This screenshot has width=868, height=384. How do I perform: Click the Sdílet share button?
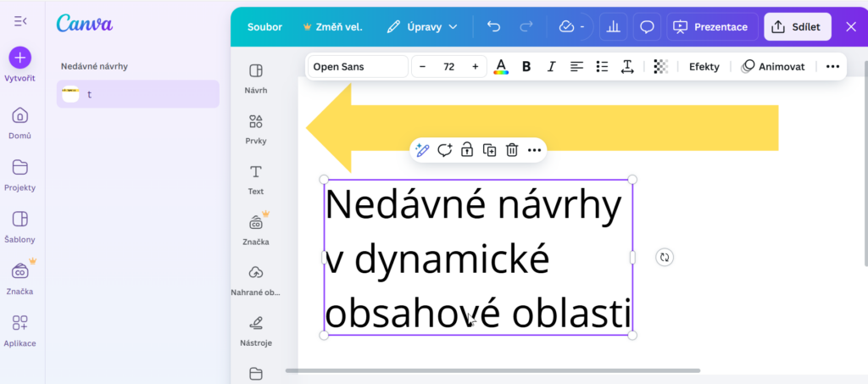pos(797,27)
